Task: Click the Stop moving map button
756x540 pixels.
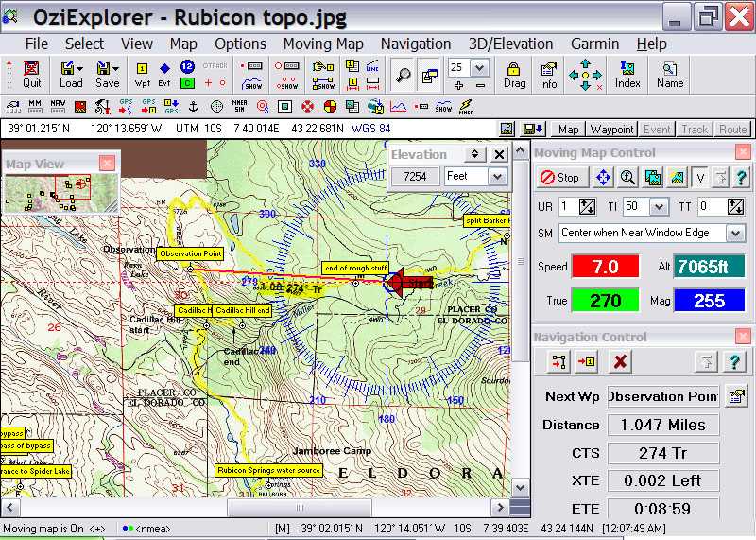Action: tap(561, 178)
